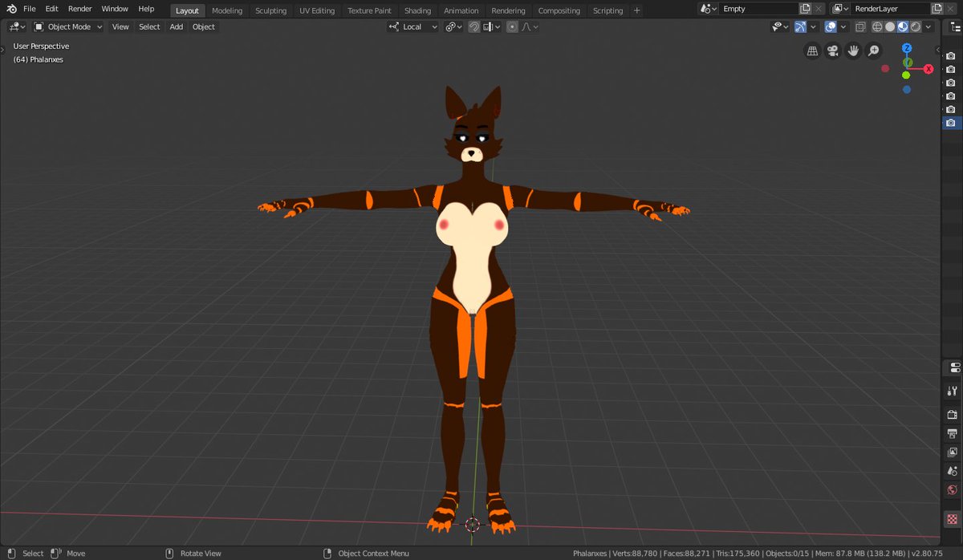Image resolution: width=963 pixels, height=560 pixels.
Task: Toggle render visibility of third outliner camera icon
Action: [951, 83]
